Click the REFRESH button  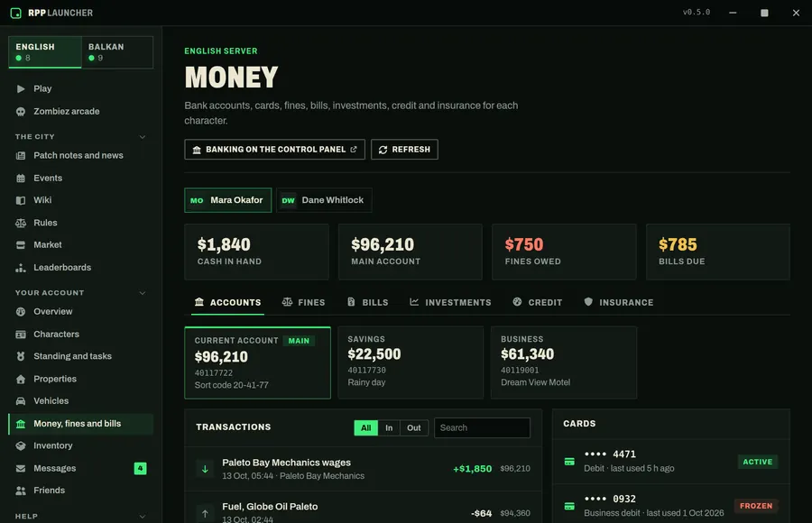click(404, 150)
